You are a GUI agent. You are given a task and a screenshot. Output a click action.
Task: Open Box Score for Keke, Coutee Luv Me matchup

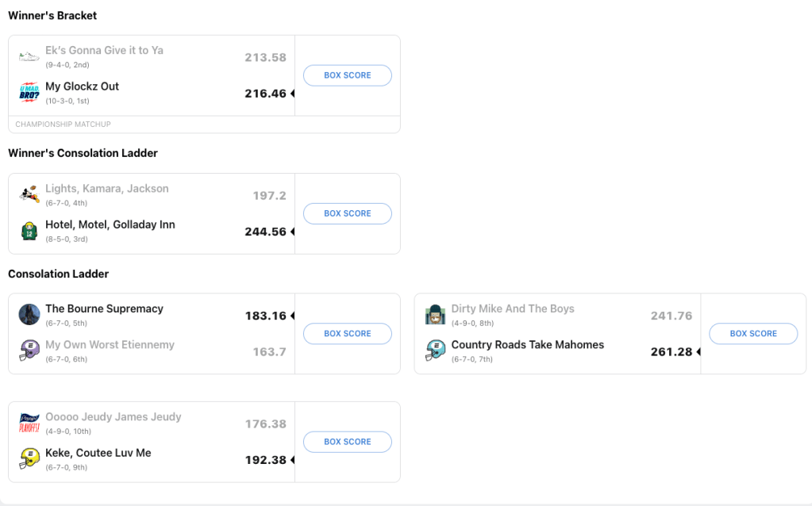pos(347,442)
